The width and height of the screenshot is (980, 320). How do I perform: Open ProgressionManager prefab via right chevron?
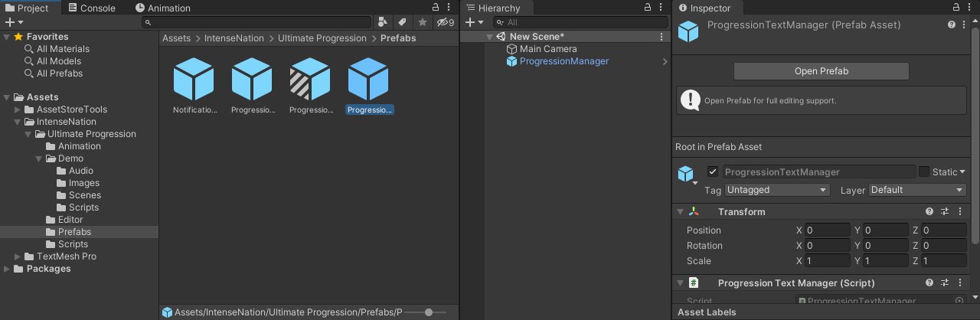(665, 61)
